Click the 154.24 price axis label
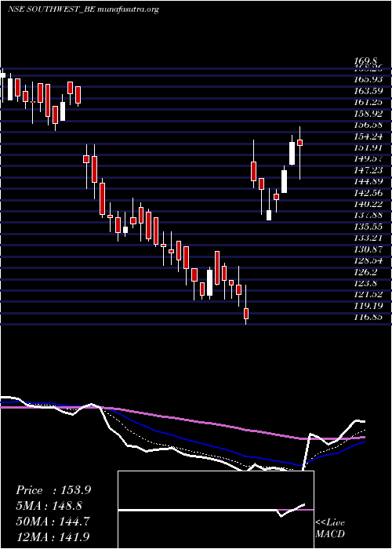Viewport: 392px width, 549px height. 368,136
